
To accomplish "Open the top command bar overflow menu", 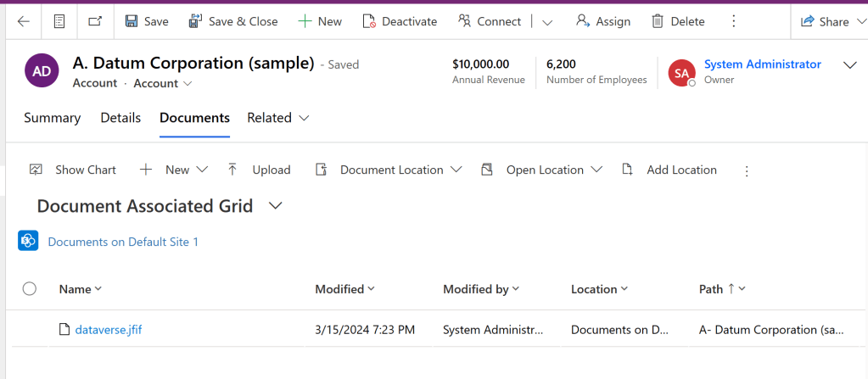I will (734, 21).
